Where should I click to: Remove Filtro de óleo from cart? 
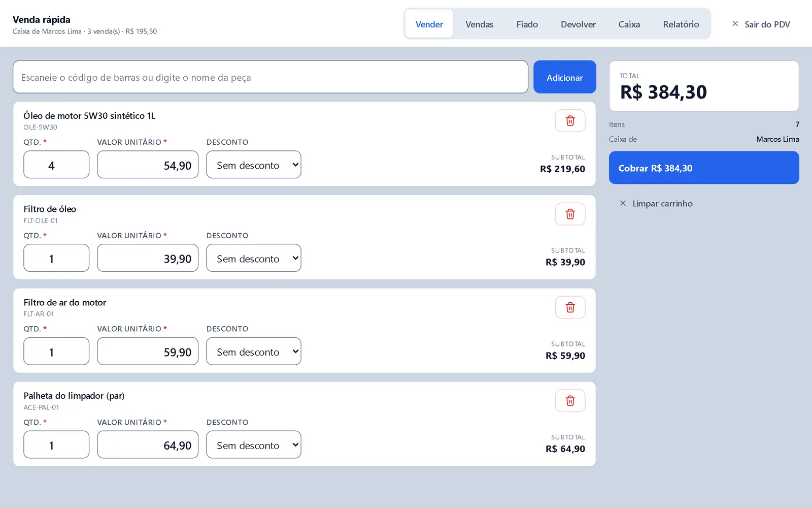(x=570, y=214)
